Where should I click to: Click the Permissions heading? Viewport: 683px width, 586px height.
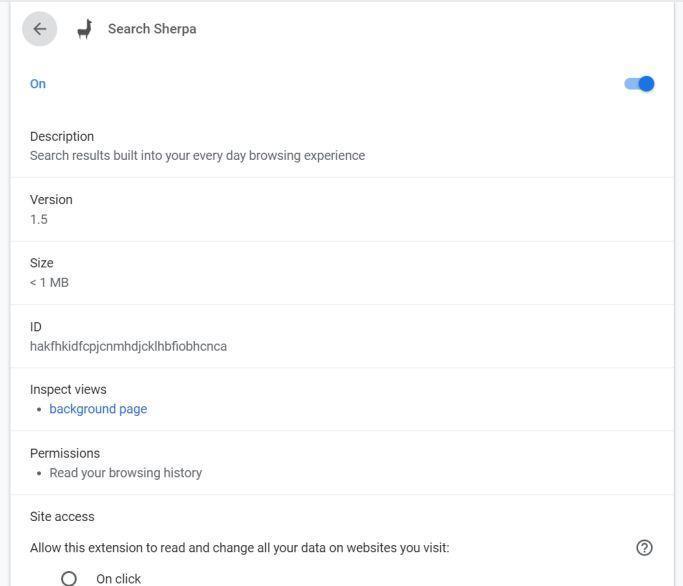(65, 453)
